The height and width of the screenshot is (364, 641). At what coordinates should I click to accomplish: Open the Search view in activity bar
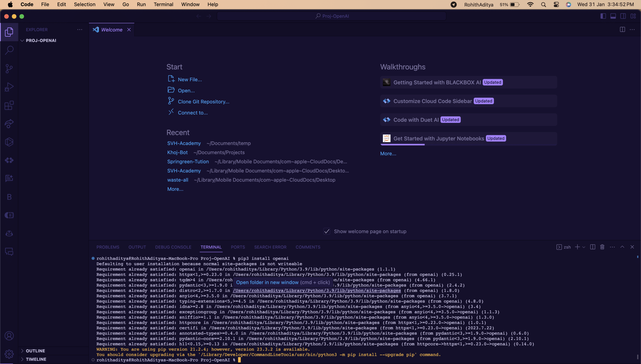[x=9, y=50]
